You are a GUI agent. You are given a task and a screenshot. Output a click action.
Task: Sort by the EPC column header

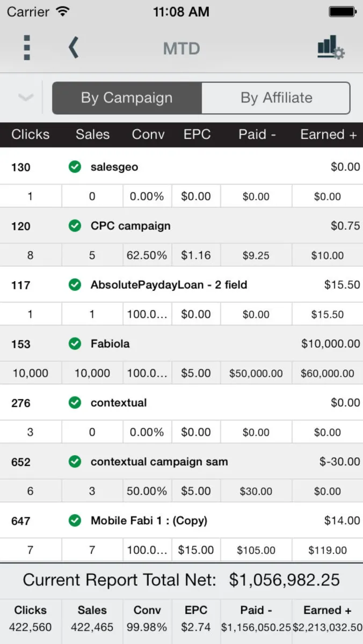(x=197, y=135)
